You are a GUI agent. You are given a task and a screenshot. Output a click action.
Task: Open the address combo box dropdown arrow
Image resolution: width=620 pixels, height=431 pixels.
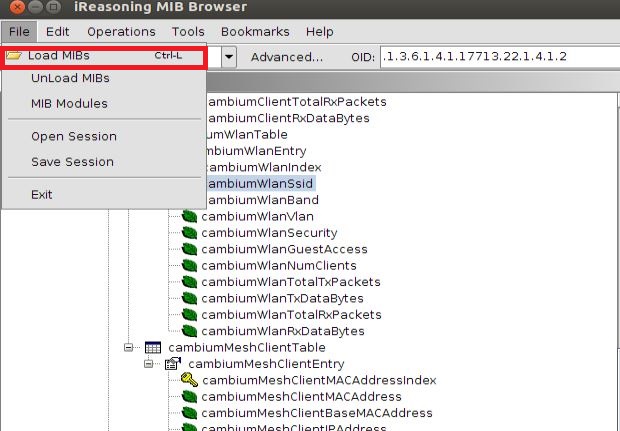click(229, 57)
